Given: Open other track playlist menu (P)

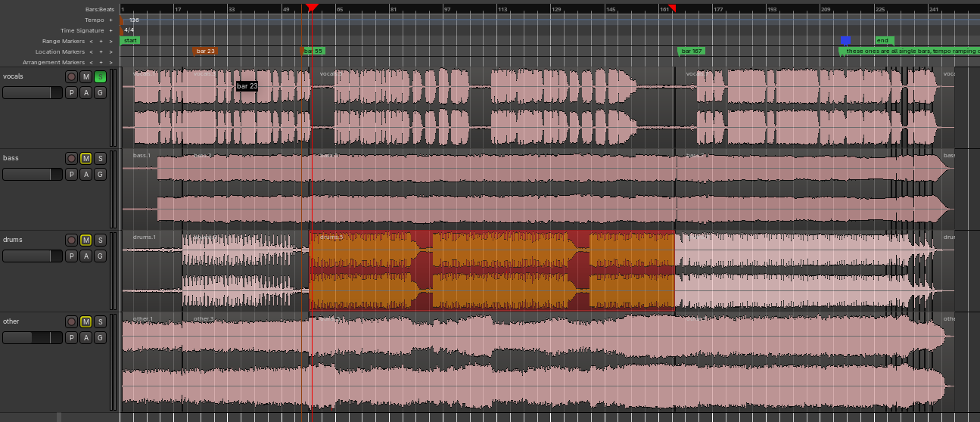Looking at the screenshot, I should point(72,337).
